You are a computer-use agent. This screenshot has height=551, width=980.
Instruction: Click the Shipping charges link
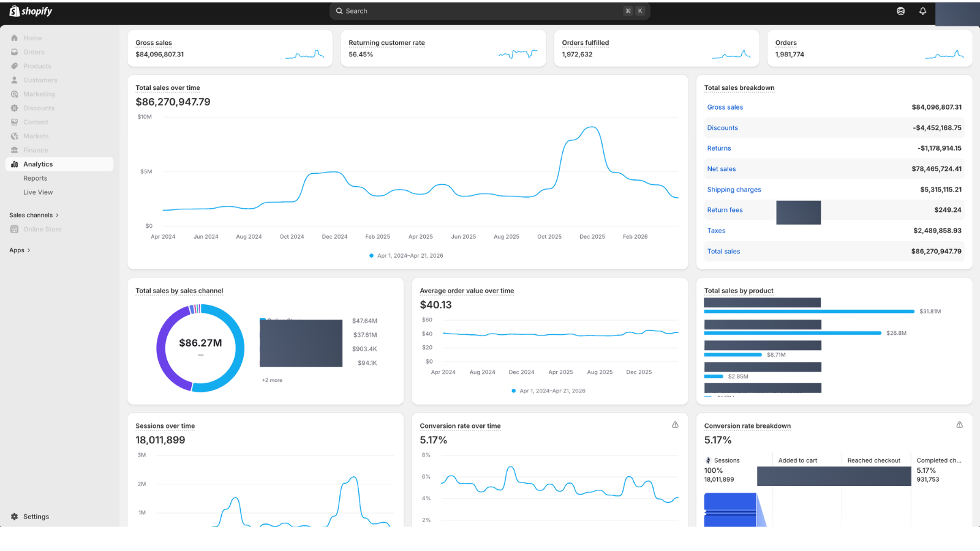click(x=734, y=190)
